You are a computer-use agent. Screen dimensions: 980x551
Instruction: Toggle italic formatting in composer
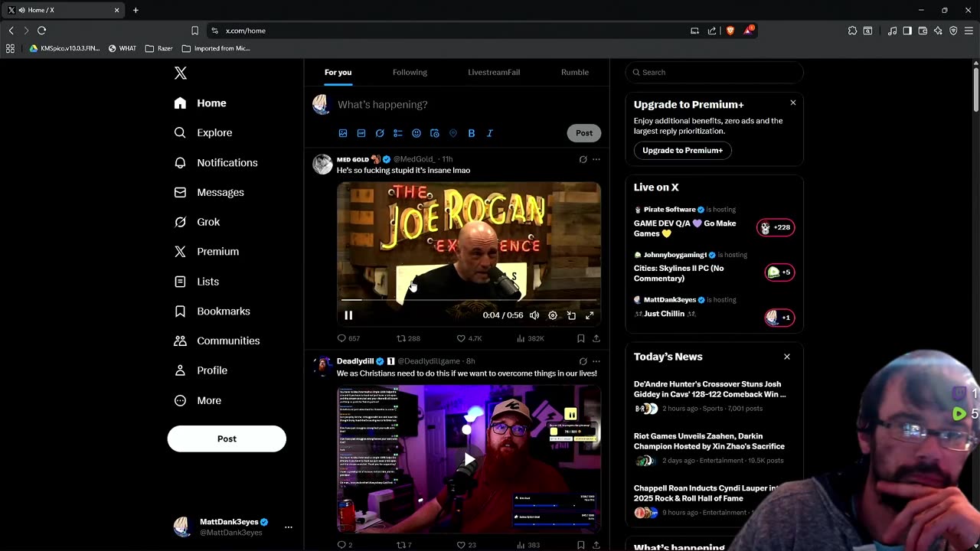tap(490, 133)
